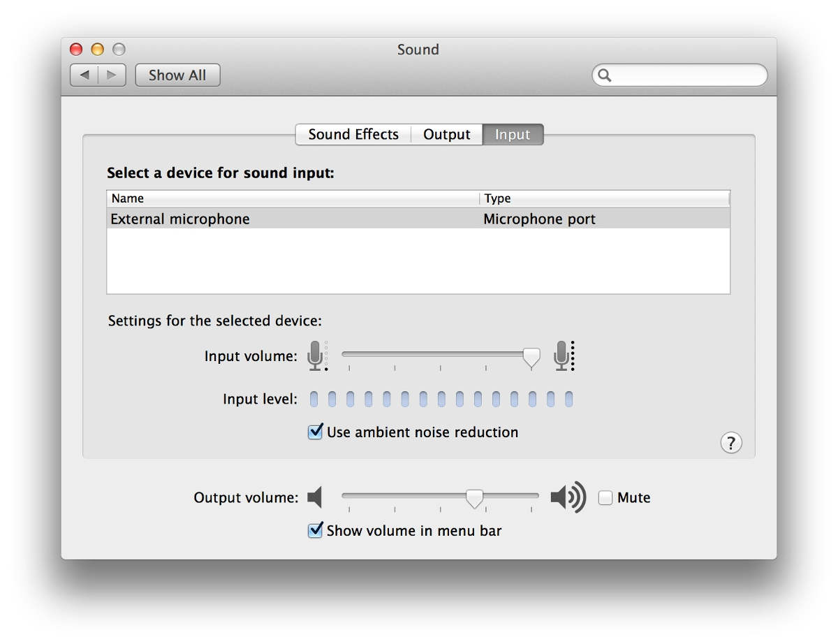Click the Input volume slider knob
The height and width of the screenshot is (644, 838).
click(531, 357)
